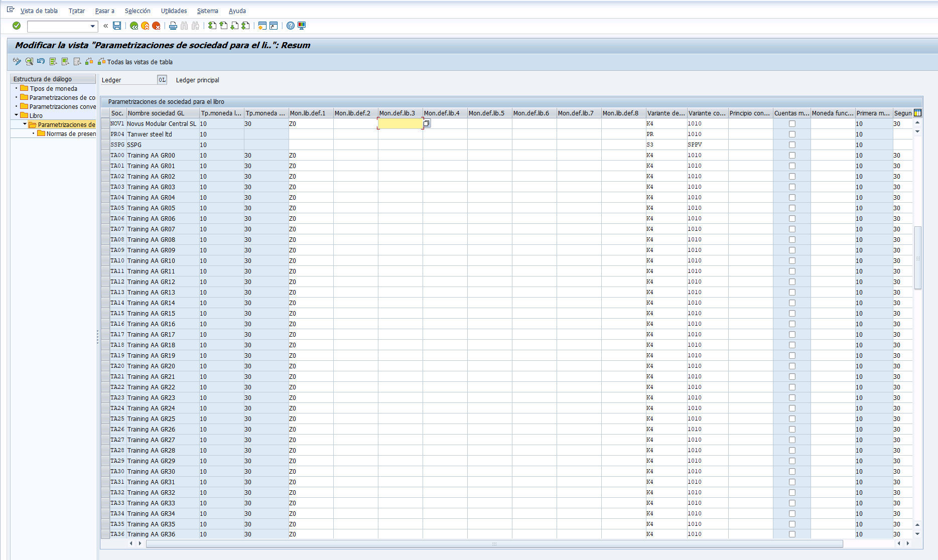Open the Vista de tabla menu
This screenshot has height=560, width=938.
click(x=39, y=11)
